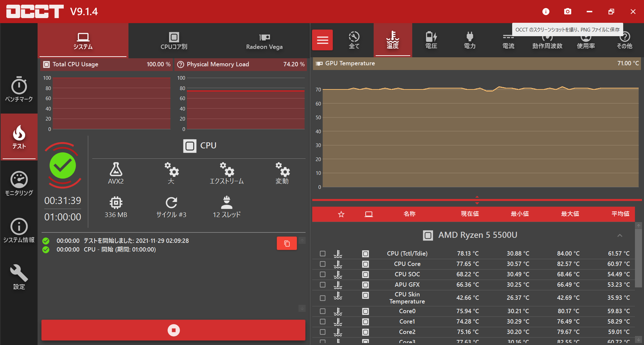The width and height of the screenshot is (644, 345).
Task: Open the ベンチマーク benchmark section
Action: pos(19,89)
